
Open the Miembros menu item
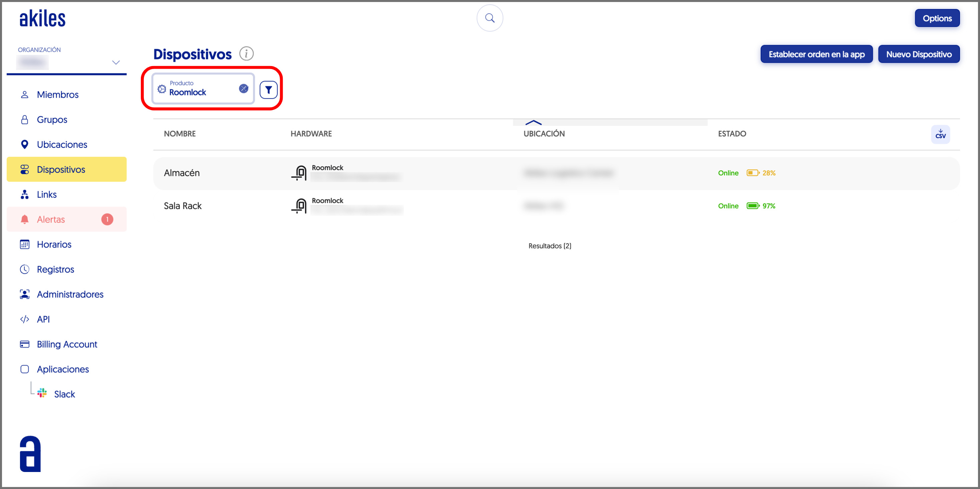pyautogui.click(x=57, y=95)
